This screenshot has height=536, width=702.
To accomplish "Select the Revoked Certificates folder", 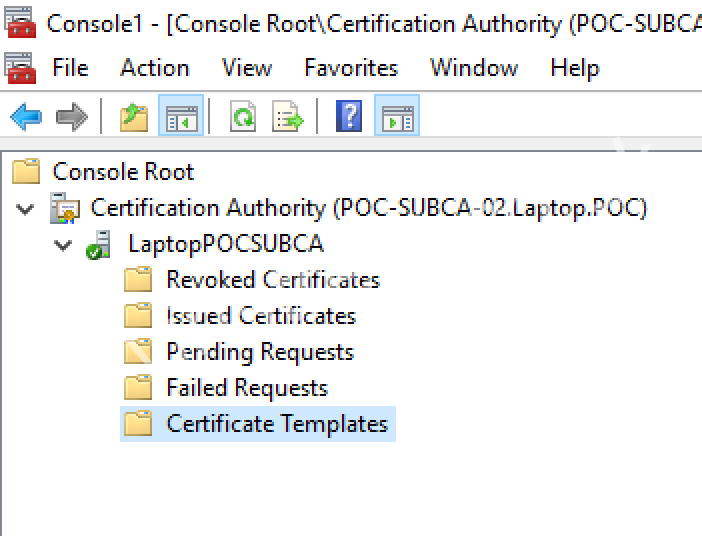I will tap(272, 280).
